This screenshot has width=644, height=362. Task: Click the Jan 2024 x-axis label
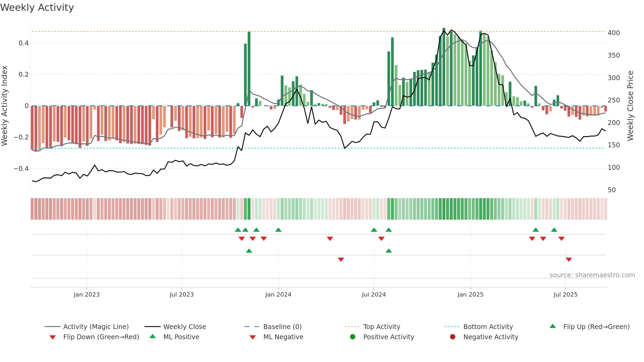pyautogui.click(x=278, y=294)
